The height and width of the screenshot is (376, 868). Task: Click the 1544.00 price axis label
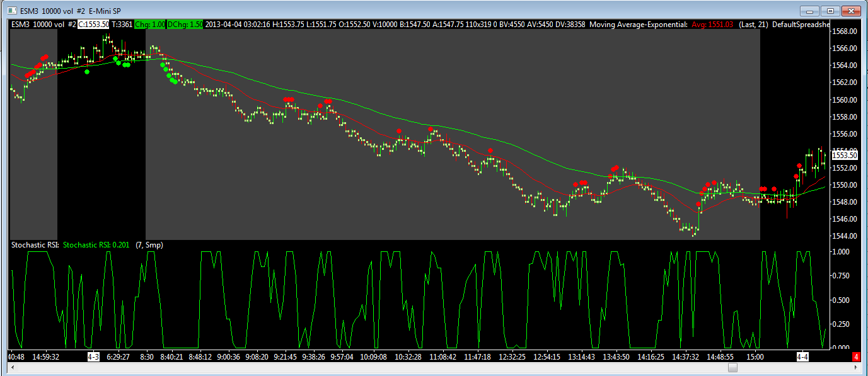pyautogui.click(x=844, y=236)
